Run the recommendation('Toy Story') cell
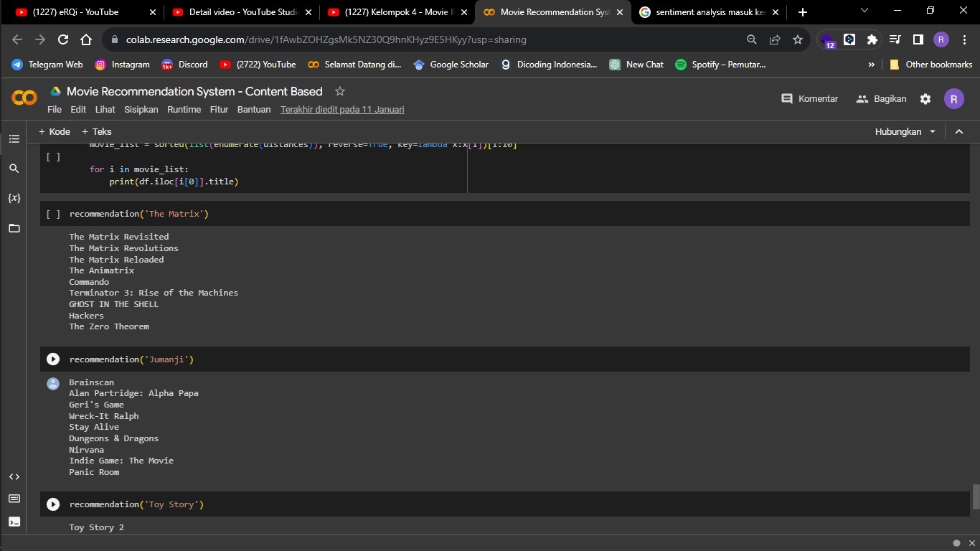Screen dimensions: 980x551 (x=53, y=504)
